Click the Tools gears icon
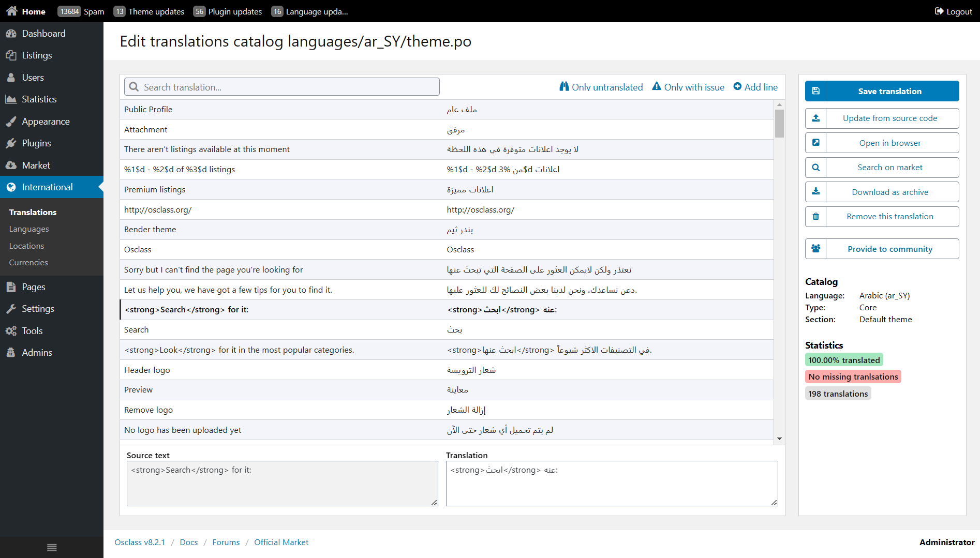This screenshot has height=558, width=980. tap(11, 331)
